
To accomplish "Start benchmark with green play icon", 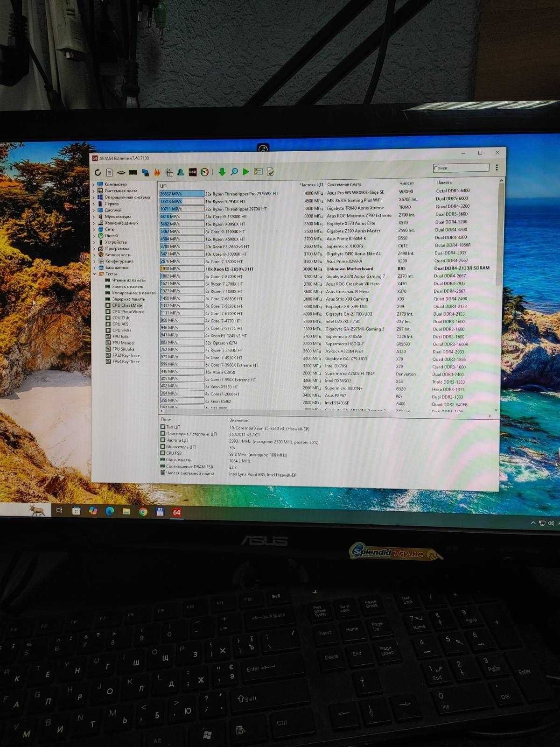I will (246, 172).
